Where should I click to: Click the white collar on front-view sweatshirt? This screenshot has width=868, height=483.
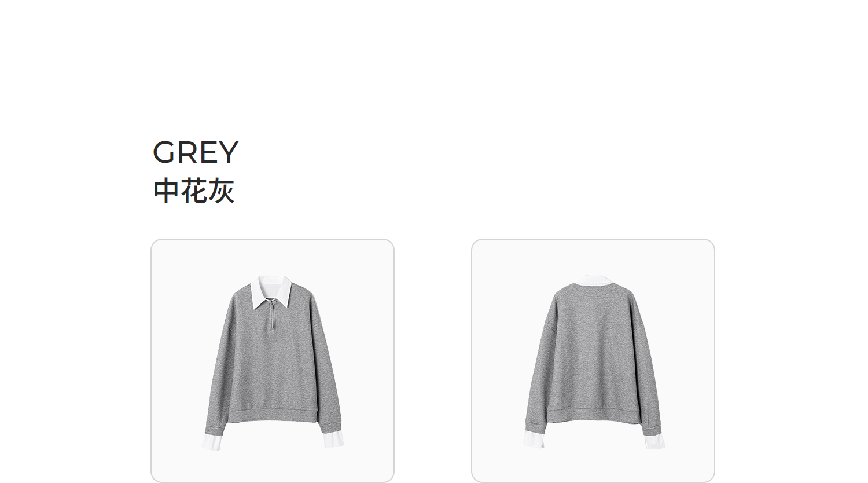point(272,292)
